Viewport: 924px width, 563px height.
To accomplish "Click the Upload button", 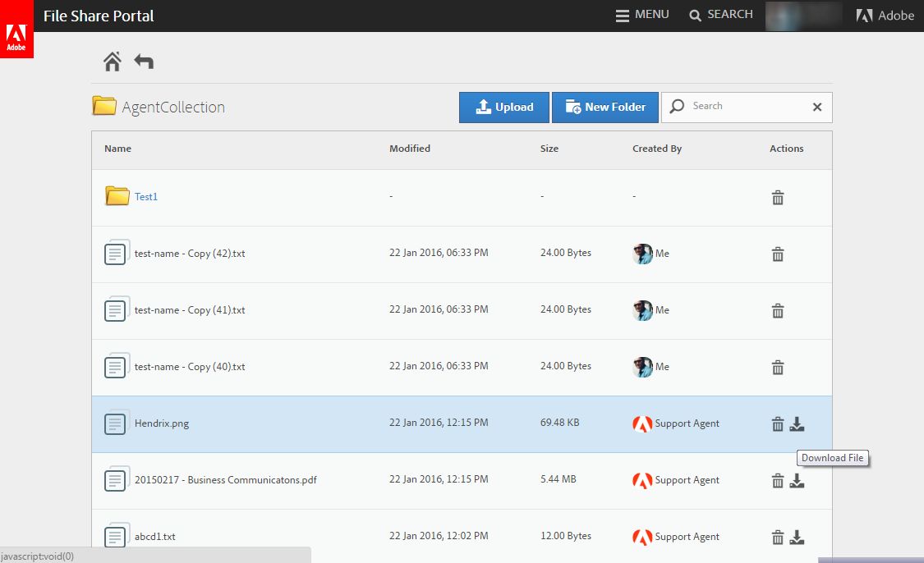I will pyautogui.click(x=504, y=107).
